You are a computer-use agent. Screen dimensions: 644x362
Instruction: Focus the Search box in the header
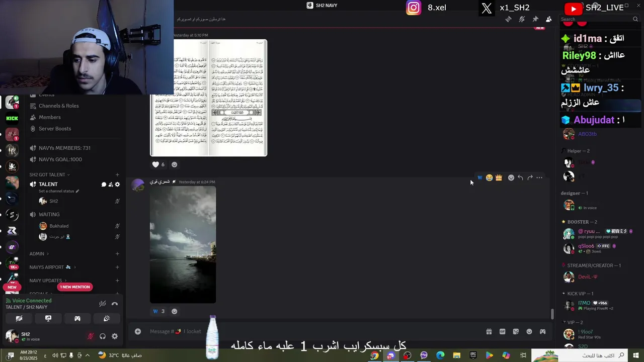599,19
